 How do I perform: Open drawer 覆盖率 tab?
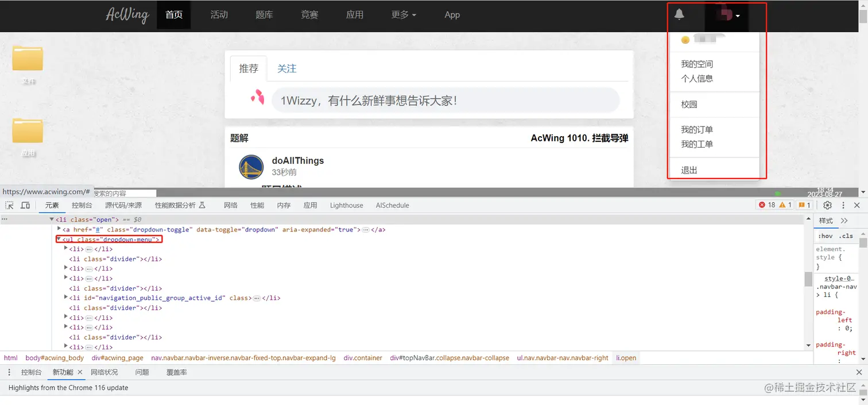[176, 372]
